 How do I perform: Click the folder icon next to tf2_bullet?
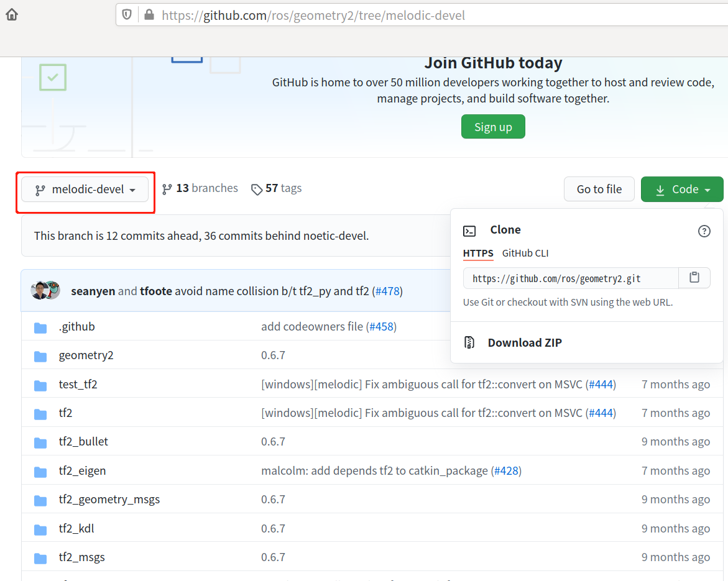(40, 441)
